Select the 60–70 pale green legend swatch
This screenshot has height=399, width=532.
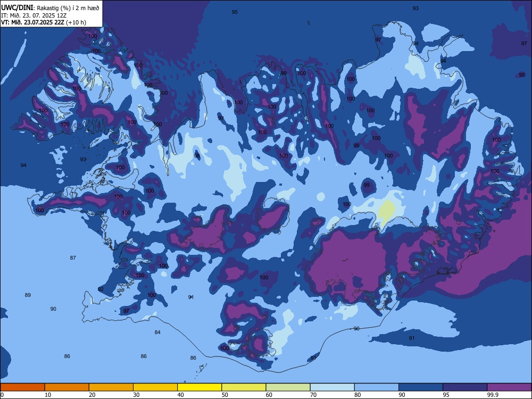288,387
